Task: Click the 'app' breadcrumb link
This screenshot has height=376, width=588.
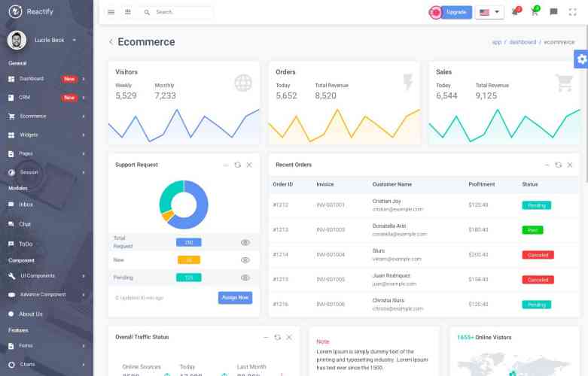Action: (x=496, y=42)
